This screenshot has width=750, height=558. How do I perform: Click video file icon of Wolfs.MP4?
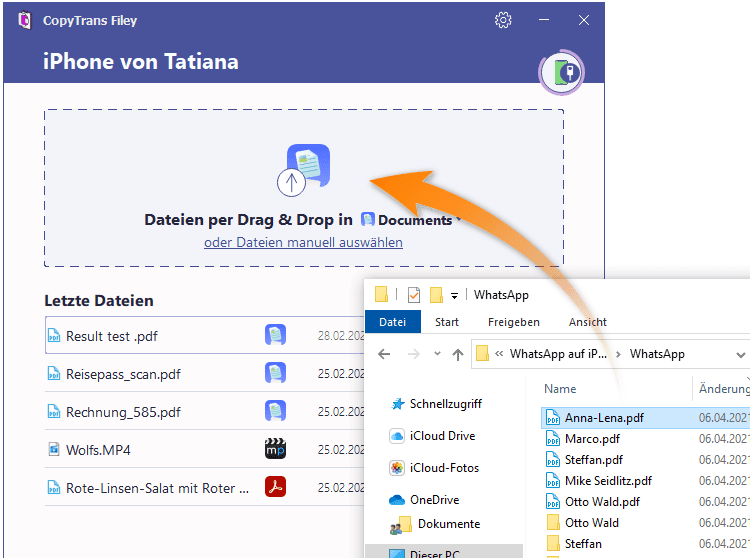pos(54,449)
